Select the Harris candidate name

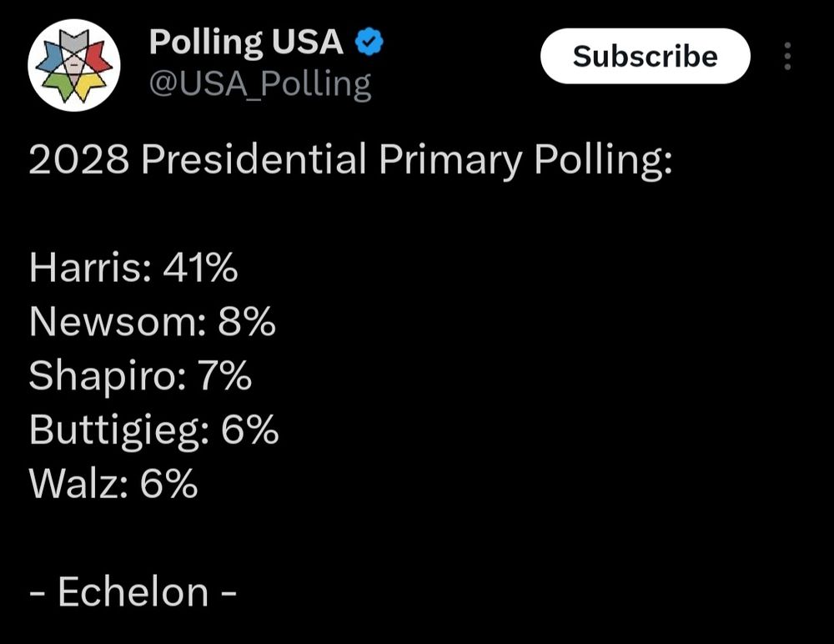(86, 267)
